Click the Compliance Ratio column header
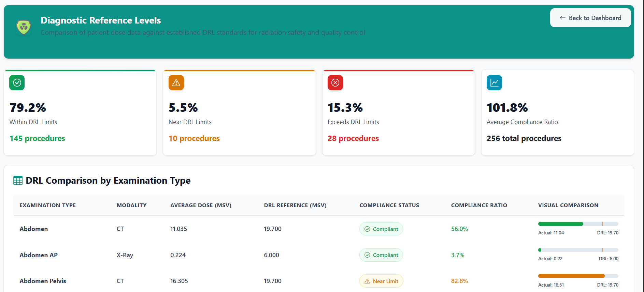Viewport: 644px width, 292px height. [479, 205]
